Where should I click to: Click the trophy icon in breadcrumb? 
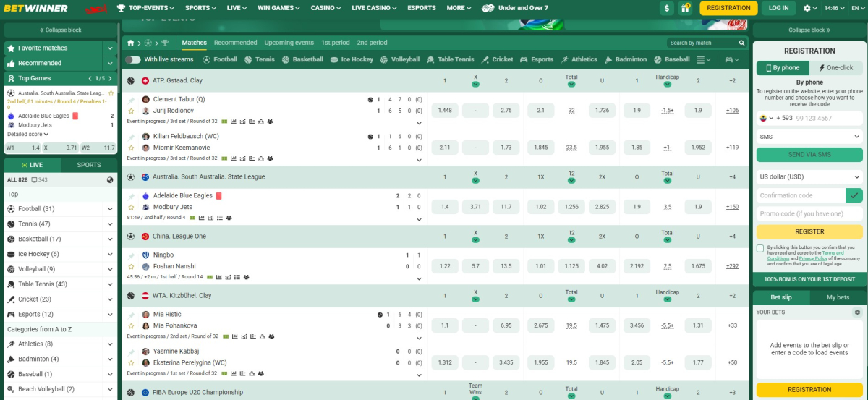pos(165,43)
